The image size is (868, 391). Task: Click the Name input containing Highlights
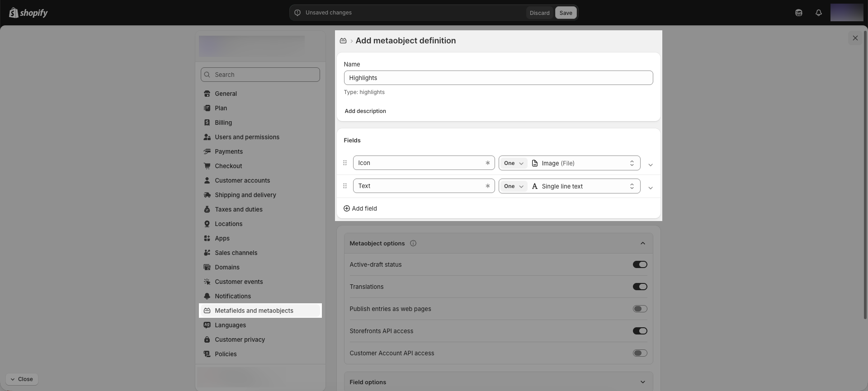(498, 78)
